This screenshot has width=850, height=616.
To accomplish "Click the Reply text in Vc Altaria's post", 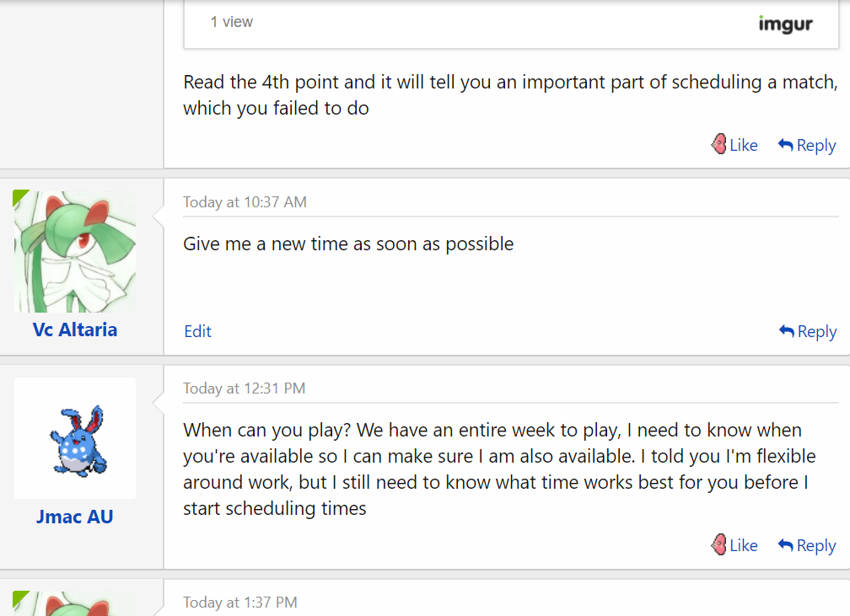I will 817,331.
